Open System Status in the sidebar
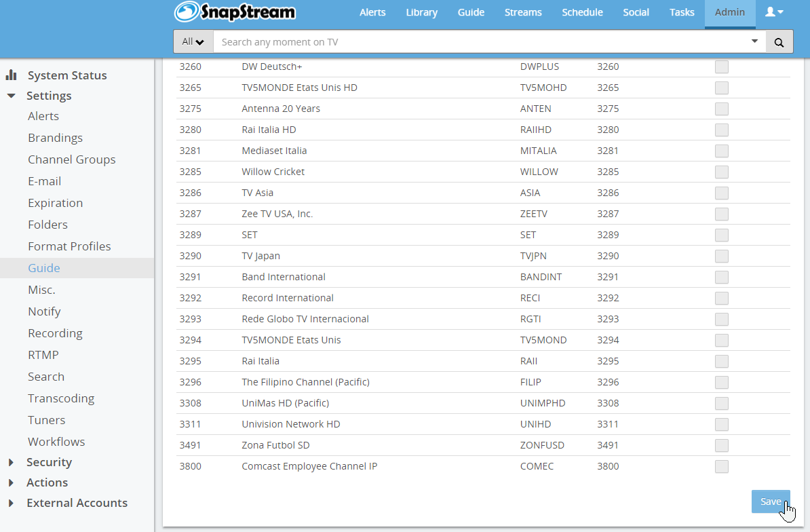 tap(67, 75)
